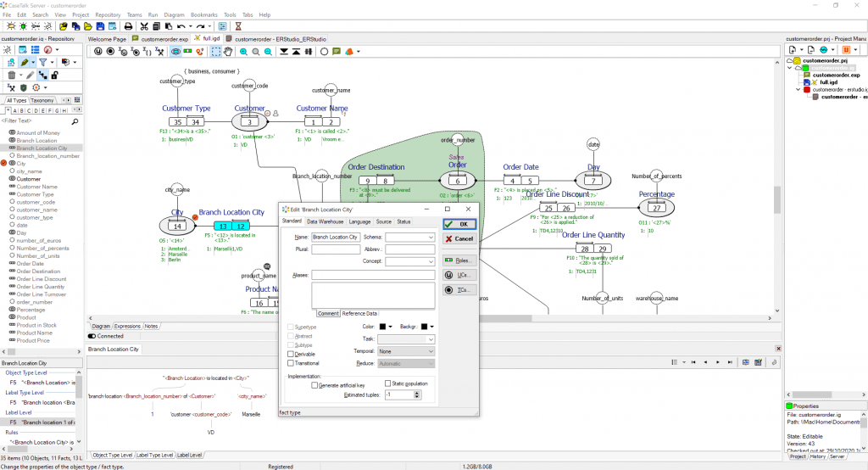Click the Save floppy disk icon
This screenshot has height=470, width=868.
(x=100, y=26)
